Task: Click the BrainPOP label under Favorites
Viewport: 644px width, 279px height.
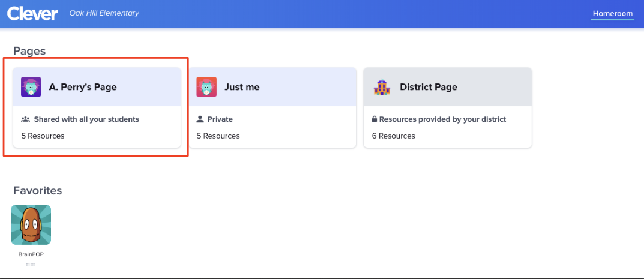Action: [31, 254]
